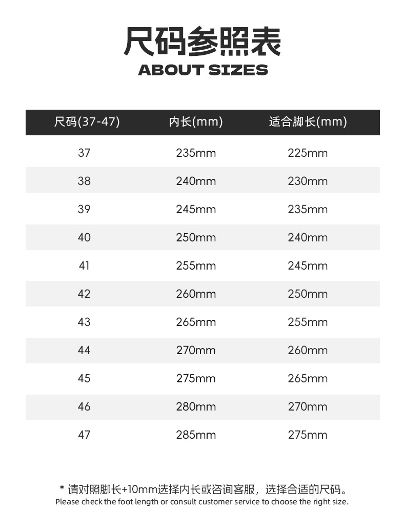Select size 37 in the table
The image size is (405, 532).
click(x=84, y=153)
